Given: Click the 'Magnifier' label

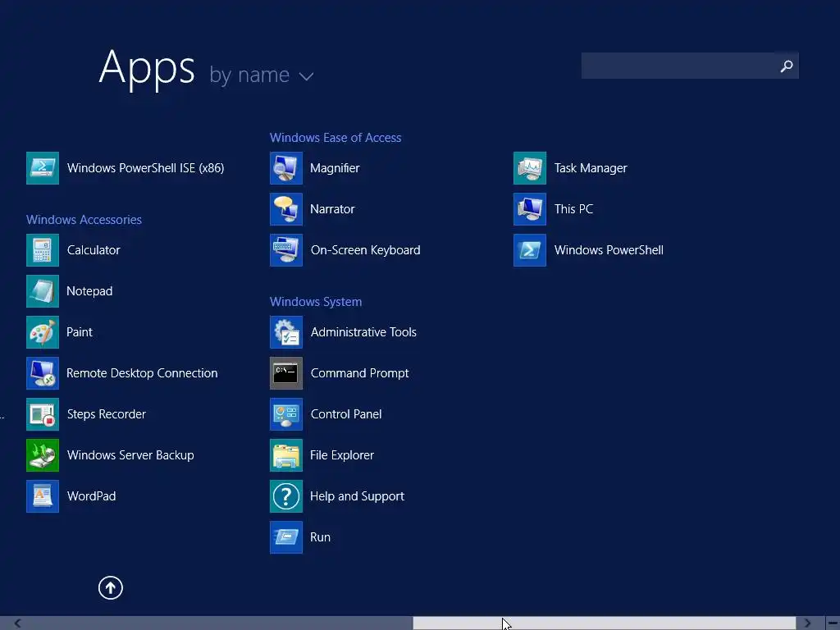Looking at the screenshot, I should (335, 167).
